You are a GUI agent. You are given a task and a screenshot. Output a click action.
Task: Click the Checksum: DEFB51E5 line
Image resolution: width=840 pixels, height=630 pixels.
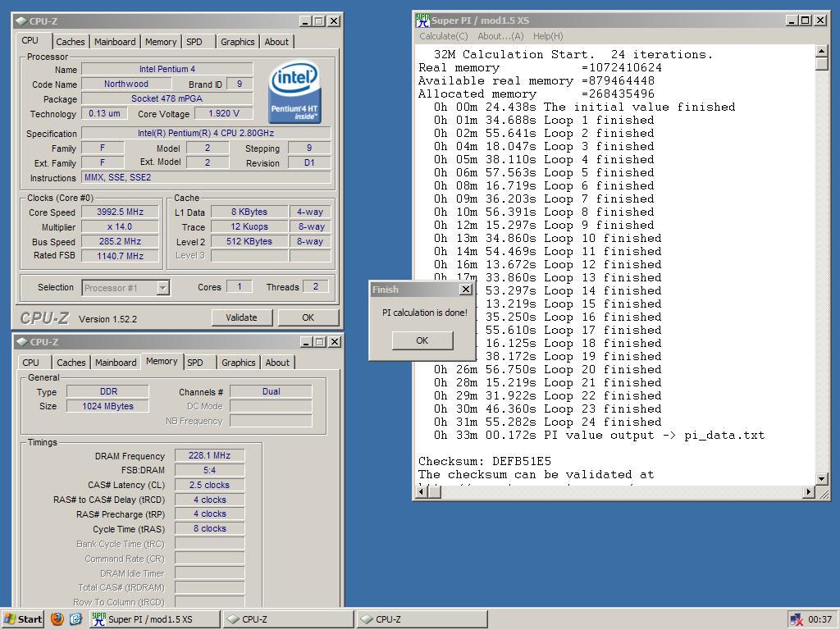pos(484,461)
